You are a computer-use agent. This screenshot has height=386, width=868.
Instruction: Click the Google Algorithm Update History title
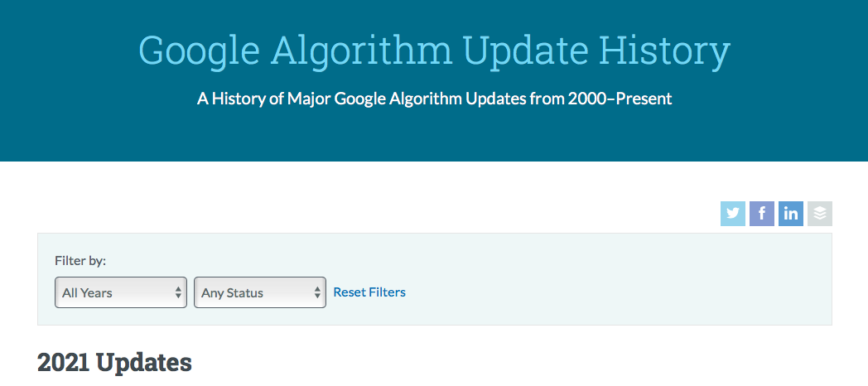tap(434, 51)
